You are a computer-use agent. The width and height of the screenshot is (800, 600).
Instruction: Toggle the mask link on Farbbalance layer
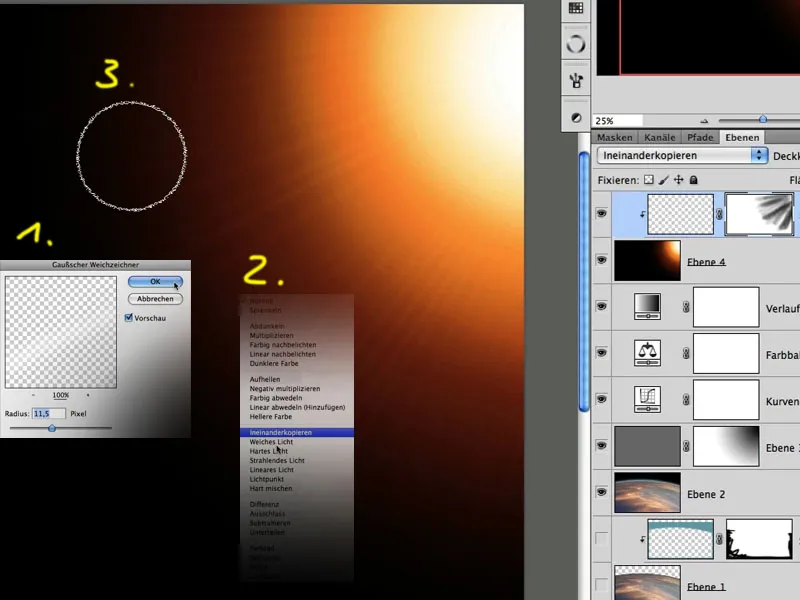[x=686, y=353]
